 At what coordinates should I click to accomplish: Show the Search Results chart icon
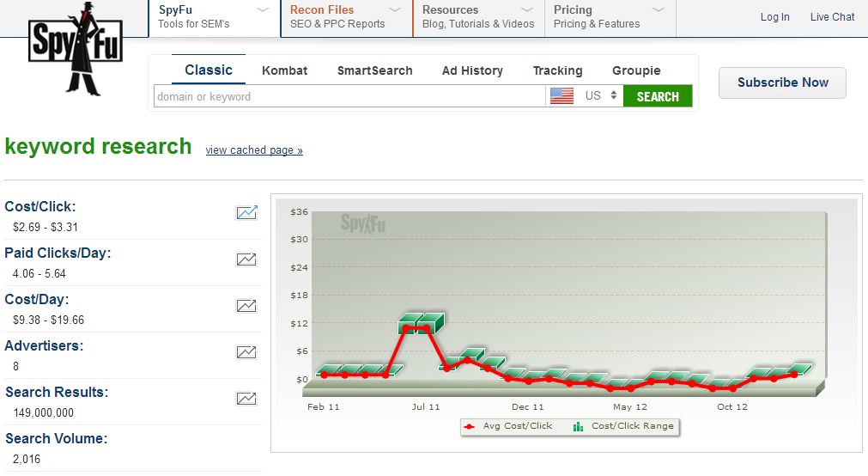246,398
